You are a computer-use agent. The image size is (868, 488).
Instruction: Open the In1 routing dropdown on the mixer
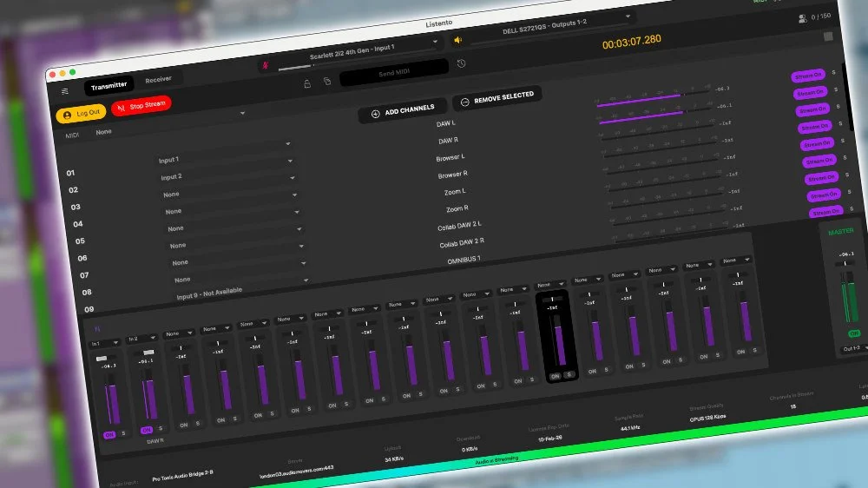tap(105, 344)
